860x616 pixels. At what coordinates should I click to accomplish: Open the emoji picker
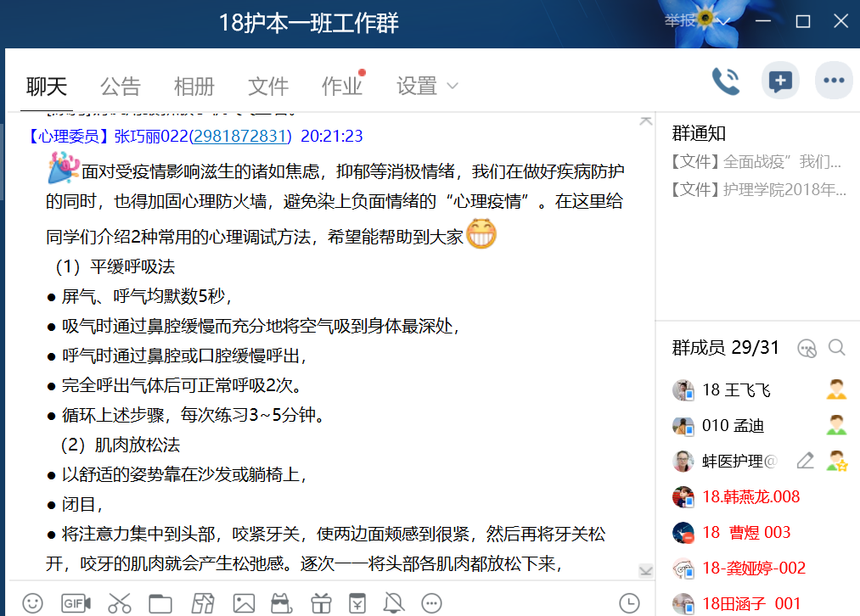pos(32,603)
